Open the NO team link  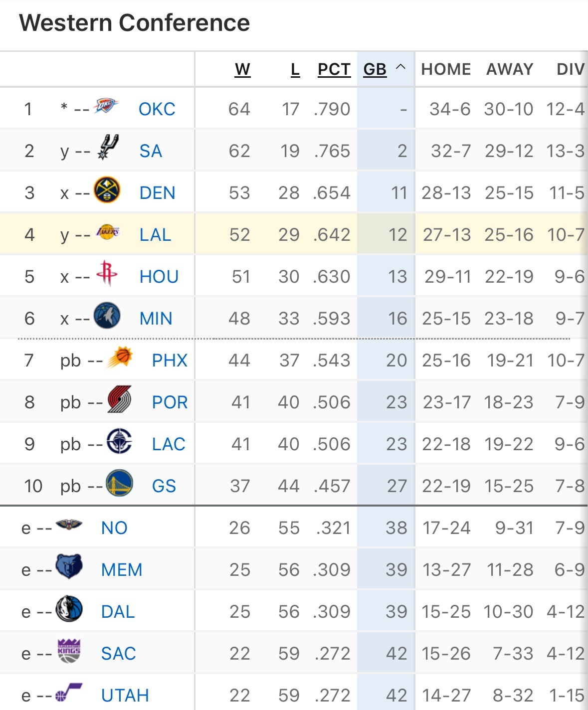[x=114, y=528]
